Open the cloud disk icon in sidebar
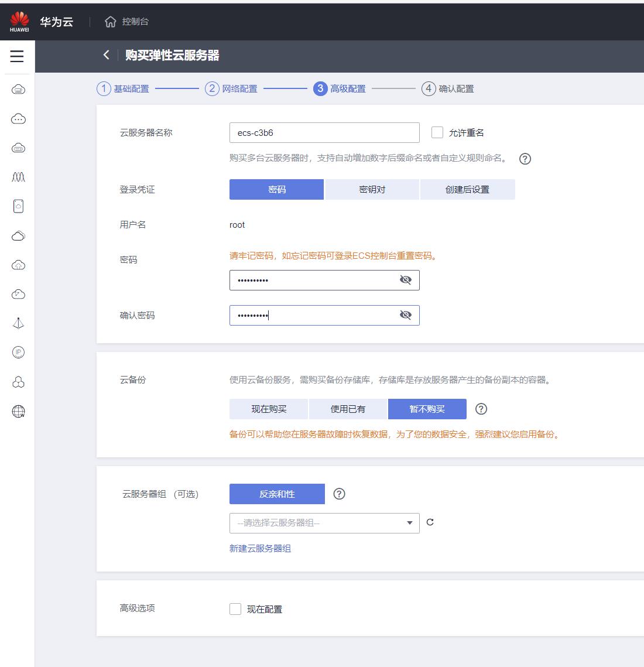Image resolution: width=644 pixels, height=667 pixels. (18, 206)
